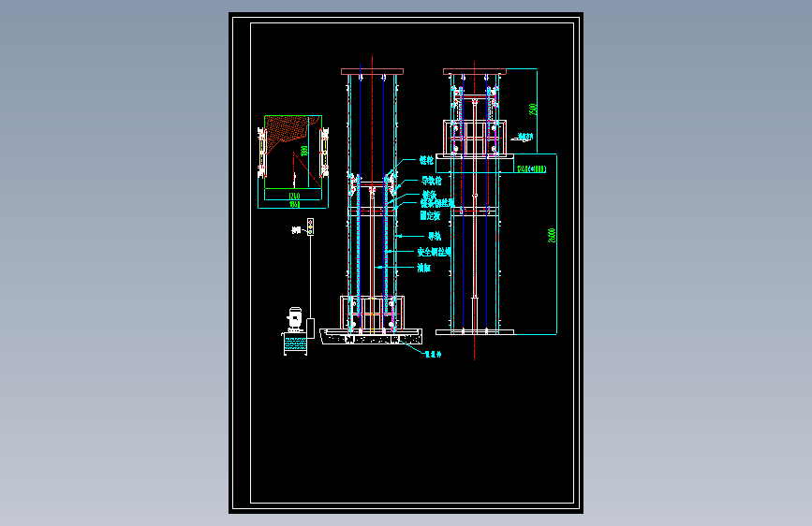
Task: Click the 导轨轮 label in the drawing
Action: click(x=431, y=181)
